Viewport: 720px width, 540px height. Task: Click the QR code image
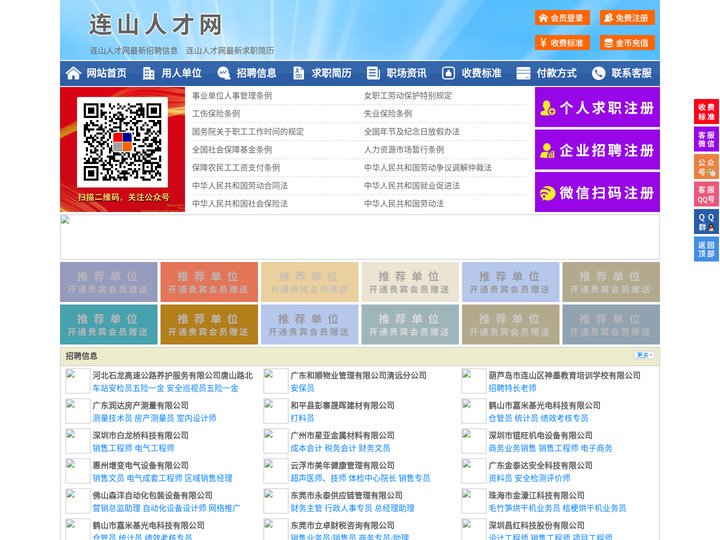pos(122,142)
